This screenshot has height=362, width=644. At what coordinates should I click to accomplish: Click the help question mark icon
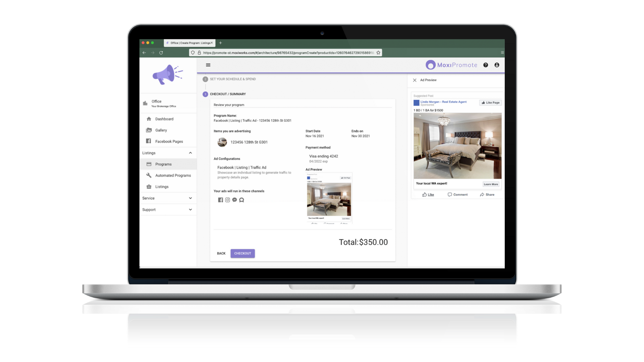[486, 65]
